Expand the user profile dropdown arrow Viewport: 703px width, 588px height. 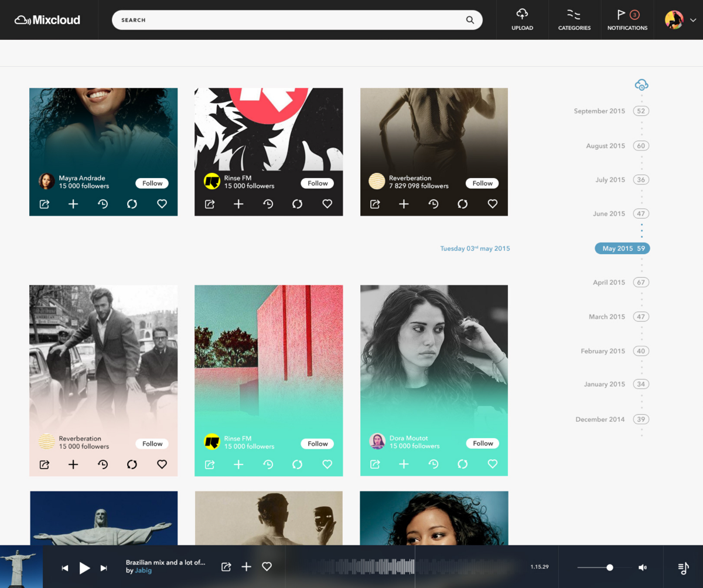pyautogui.click(x=693, y=20)
